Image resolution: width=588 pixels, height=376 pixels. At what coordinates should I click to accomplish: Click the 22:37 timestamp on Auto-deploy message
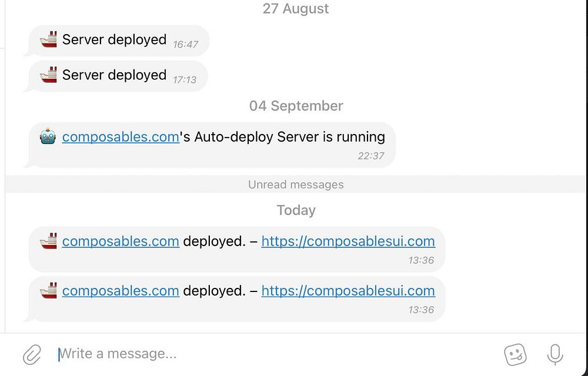pyautogui.click(x=370, y=156)
